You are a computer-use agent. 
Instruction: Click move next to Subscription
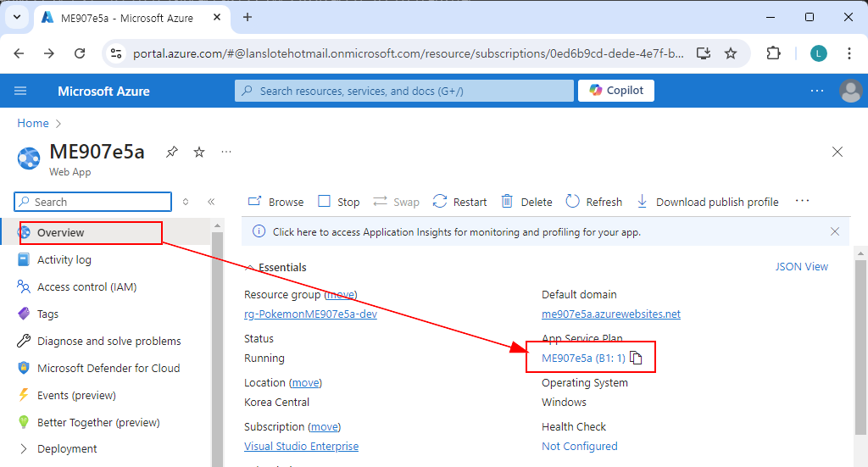click(325, 427)
